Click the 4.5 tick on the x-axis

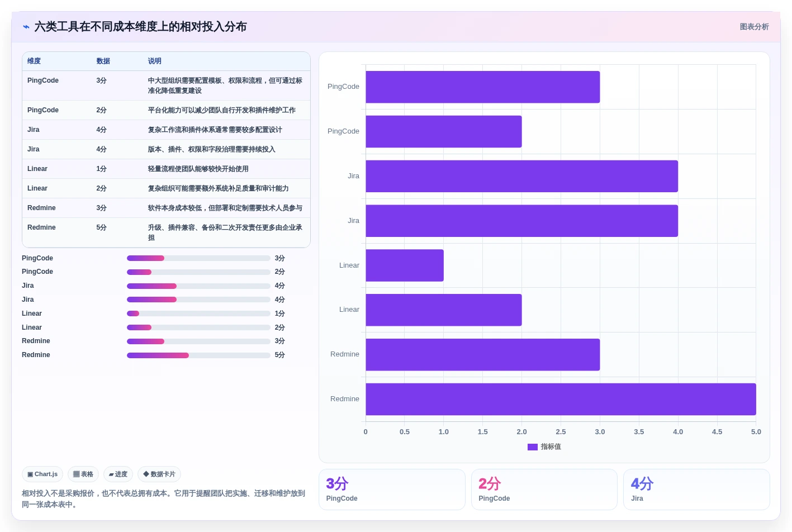[x=717, y=432]
